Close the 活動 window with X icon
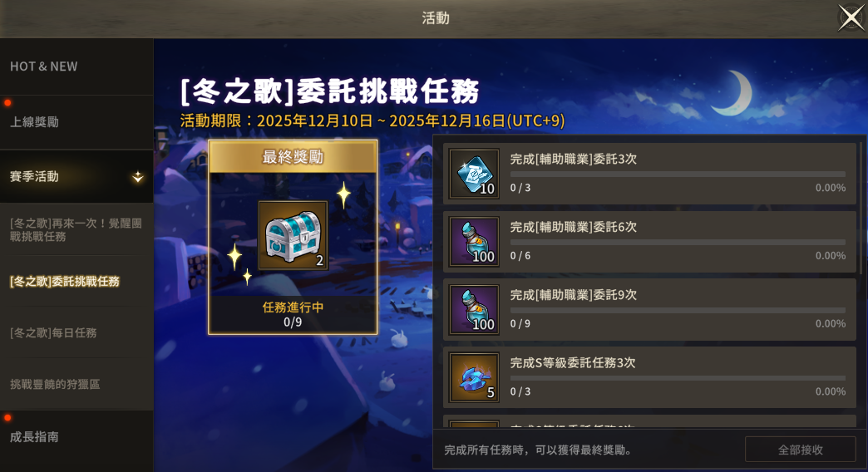Screen dimensions: 868x472 coord(851,17)
